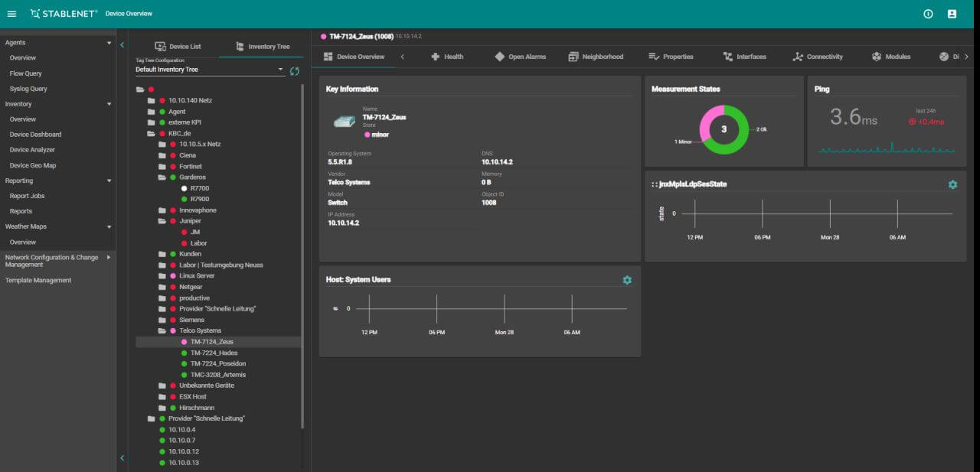Click folder icon of Juniper
Screen dimensions: 980x472
(162, 221)
